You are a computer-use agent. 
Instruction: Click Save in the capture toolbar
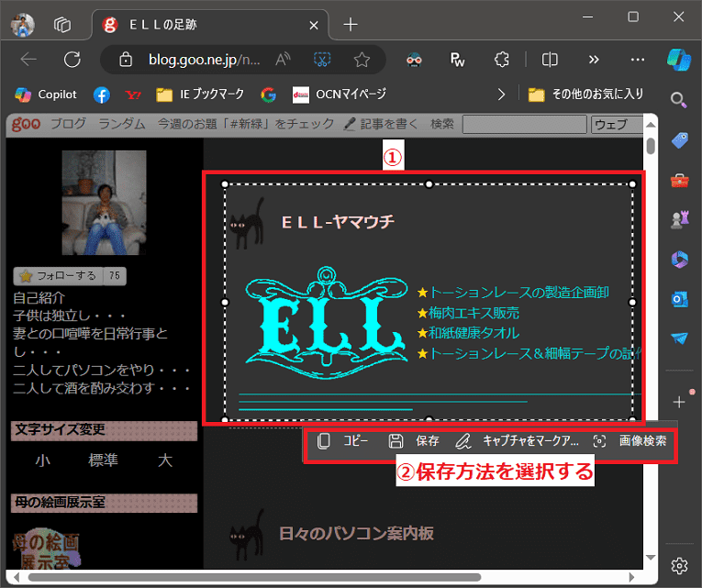(416, 441)
